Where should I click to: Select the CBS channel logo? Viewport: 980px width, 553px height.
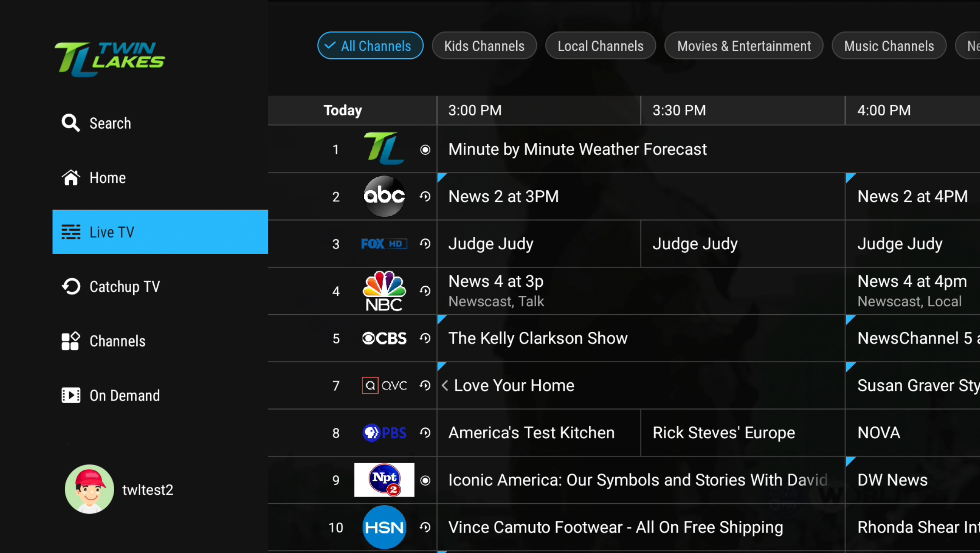(384, 338)
